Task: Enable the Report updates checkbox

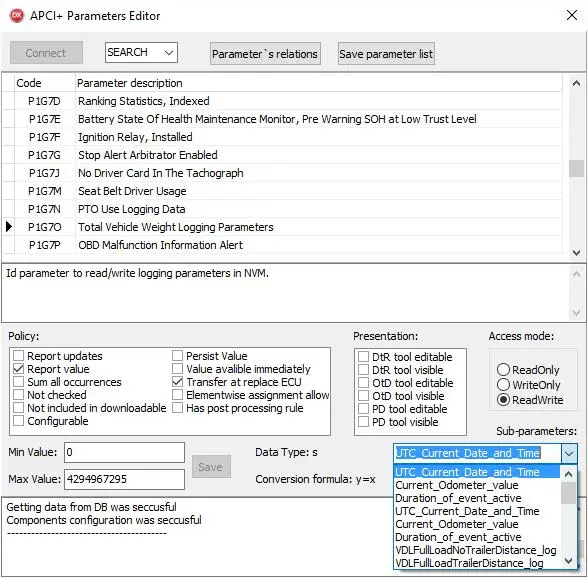Action: [x=18, y=356]
